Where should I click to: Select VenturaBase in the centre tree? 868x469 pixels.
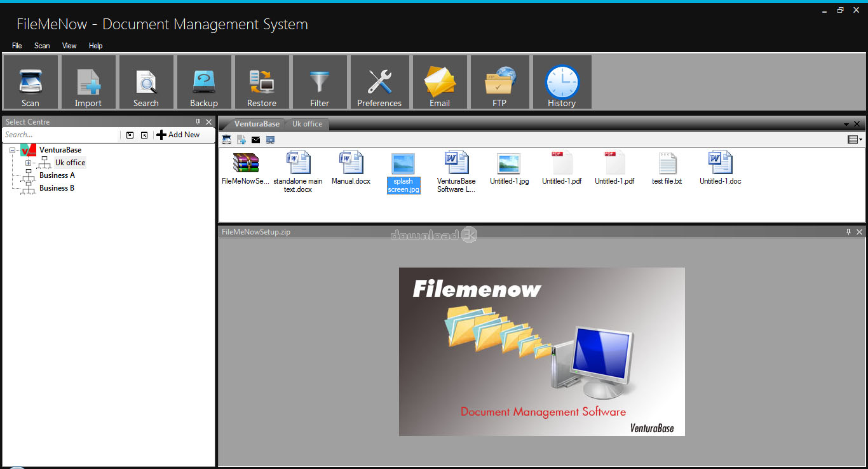(x=60, y=150)
